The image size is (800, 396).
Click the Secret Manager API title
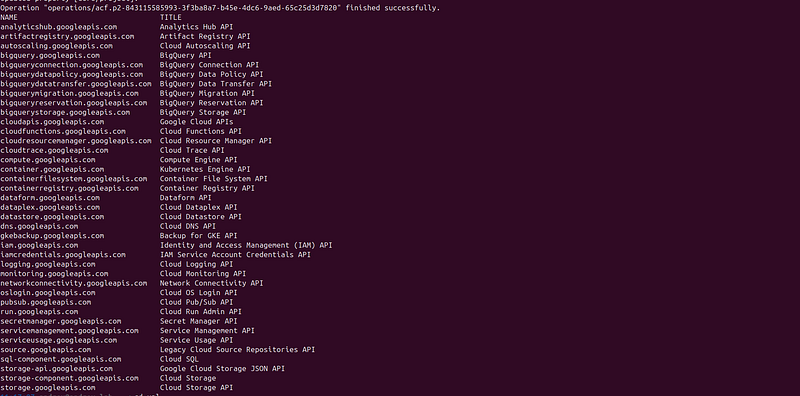coord(198,321)
